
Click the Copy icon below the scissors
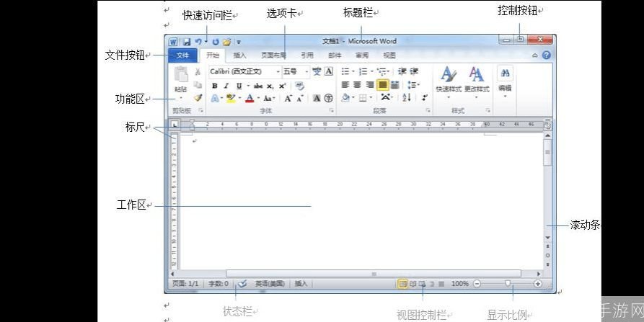198,84
